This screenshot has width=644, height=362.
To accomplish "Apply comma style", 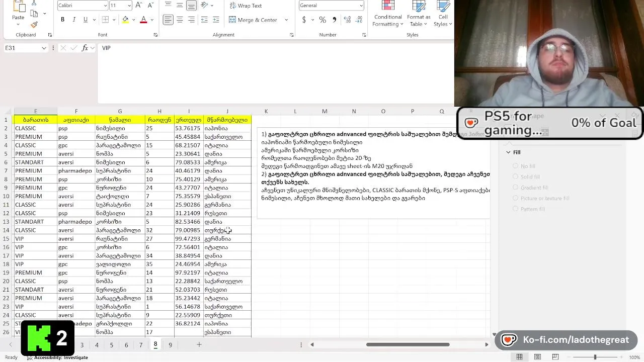I will click(334, 20).
